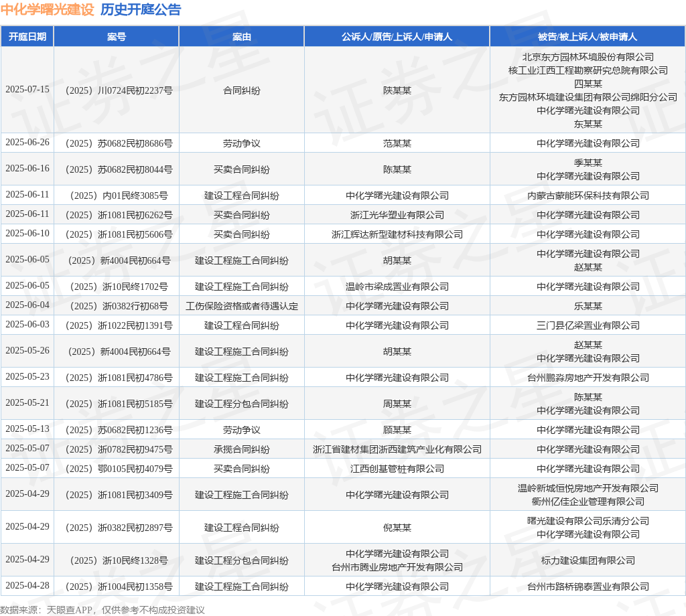Select the 公诉人/原告/上诉人/申请人 column header
Screen dimensions: 686x616
point(397,37)
